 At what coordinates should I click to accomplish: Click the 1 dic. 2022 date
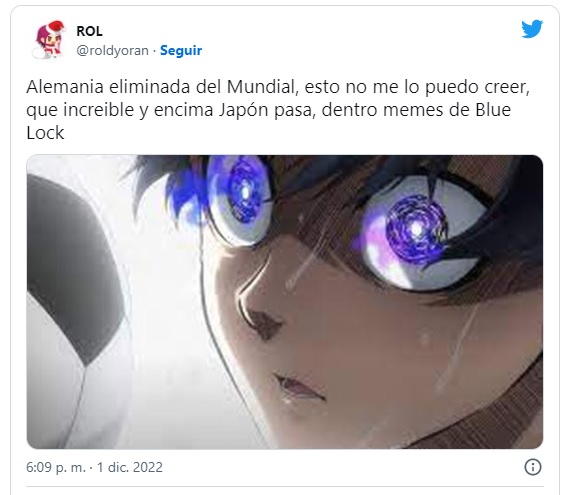[130, 467]
